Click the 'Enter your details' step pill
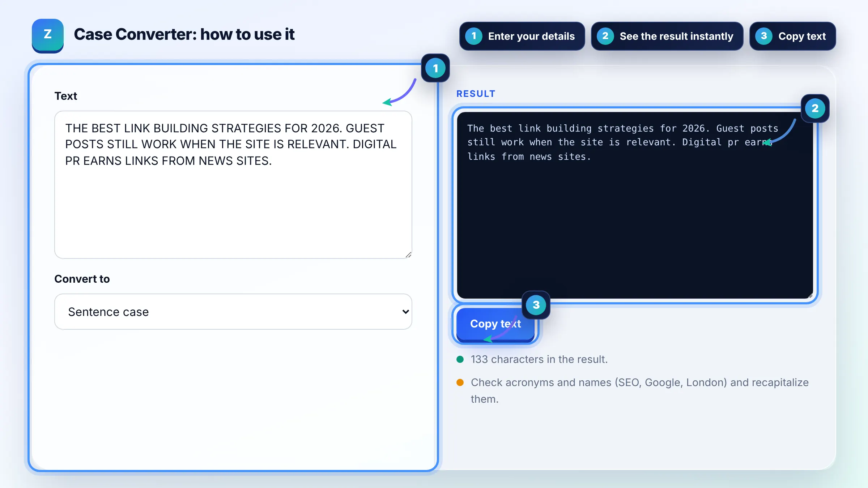The width and height of the screenshot is (868, 488). coord(522,36)
